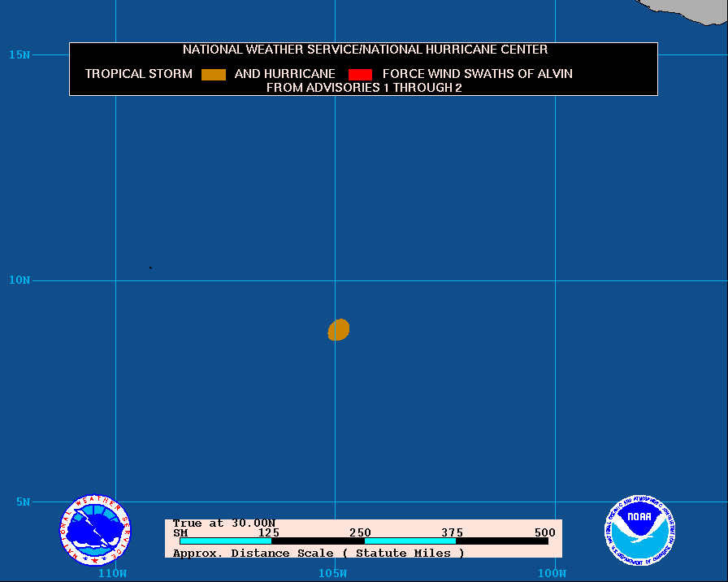
Task: Click the 5N latitude label
Action: [x=24, y=502]
